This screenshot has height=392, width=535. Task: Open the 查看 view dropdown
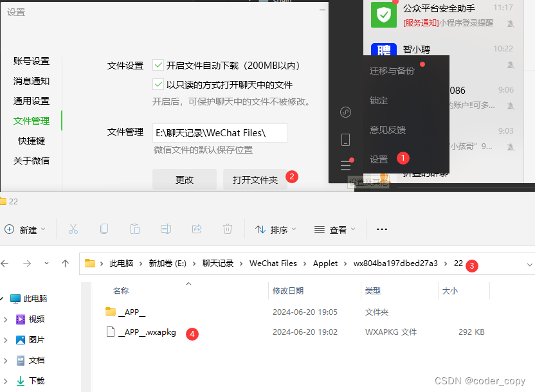tap(335, 230)
